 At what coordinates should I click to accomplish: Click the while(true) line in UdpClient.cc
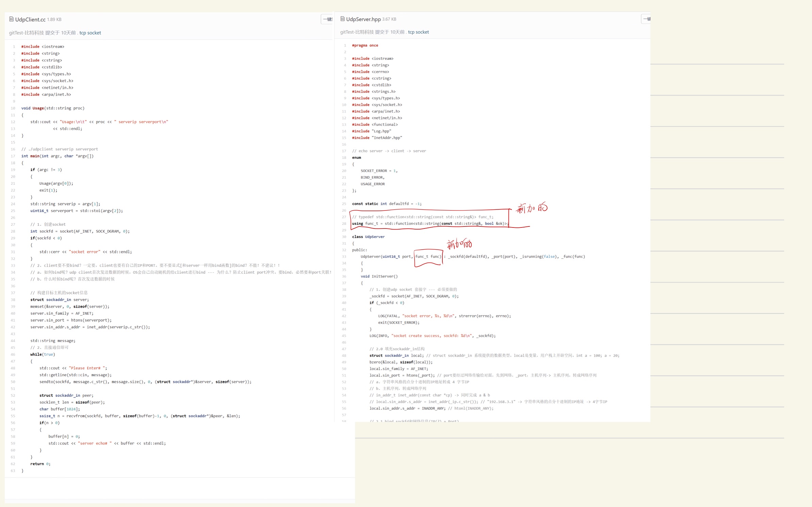click(x=43, y=354)
